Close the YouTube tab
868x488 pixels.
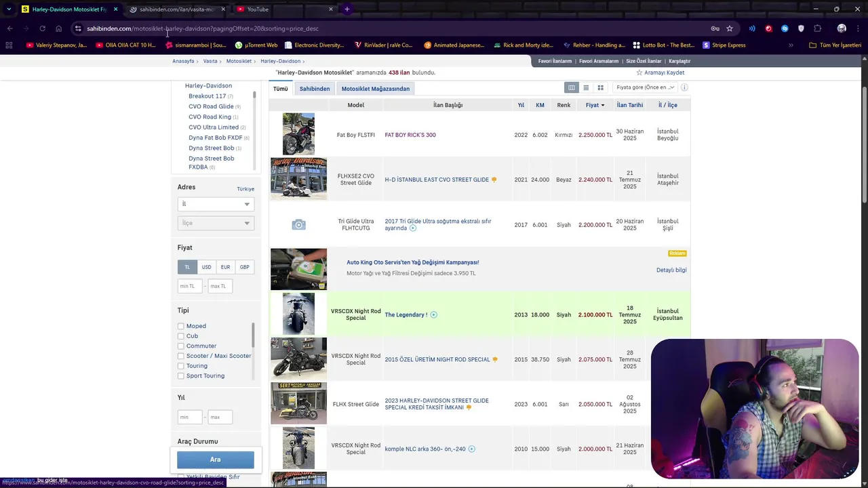331,9
